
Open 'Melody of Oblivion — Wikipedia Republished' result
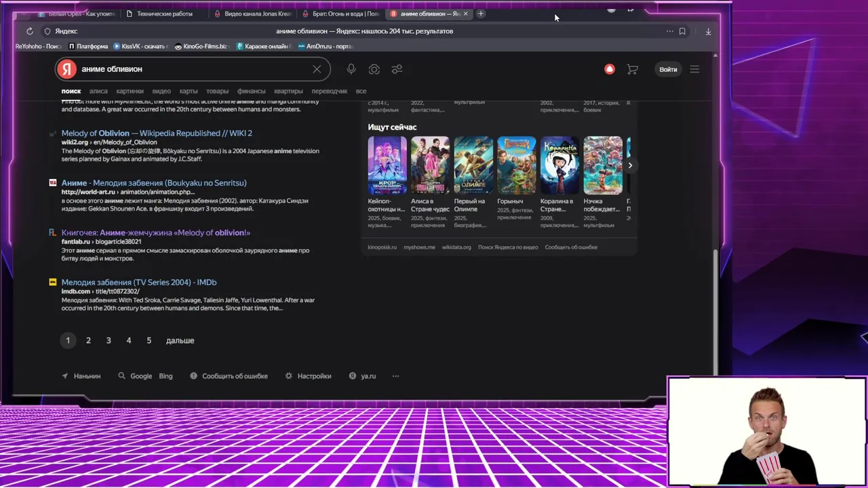click(x=157, y=133)
